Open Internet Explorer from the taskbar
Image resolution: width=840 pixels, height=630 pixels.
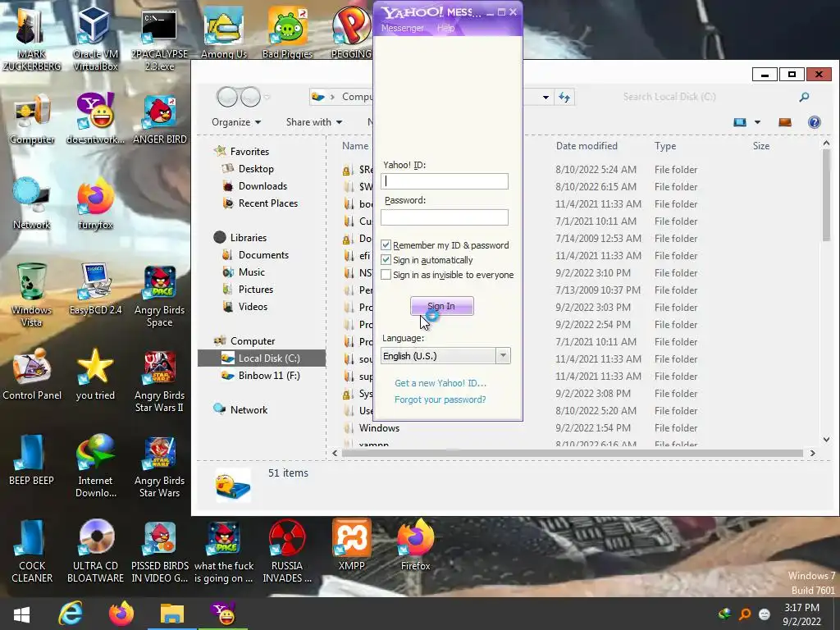click(71, 614)
